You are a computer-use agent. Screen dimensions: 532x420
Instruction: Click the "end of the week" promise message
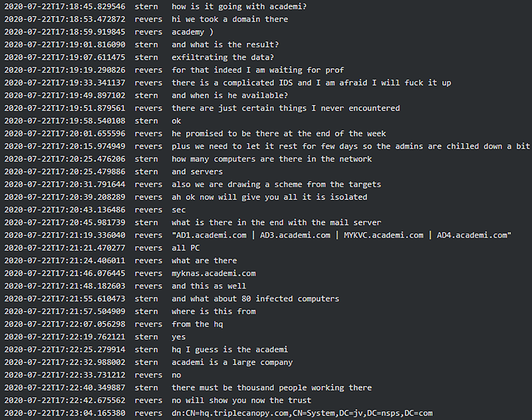click(278, 134)
